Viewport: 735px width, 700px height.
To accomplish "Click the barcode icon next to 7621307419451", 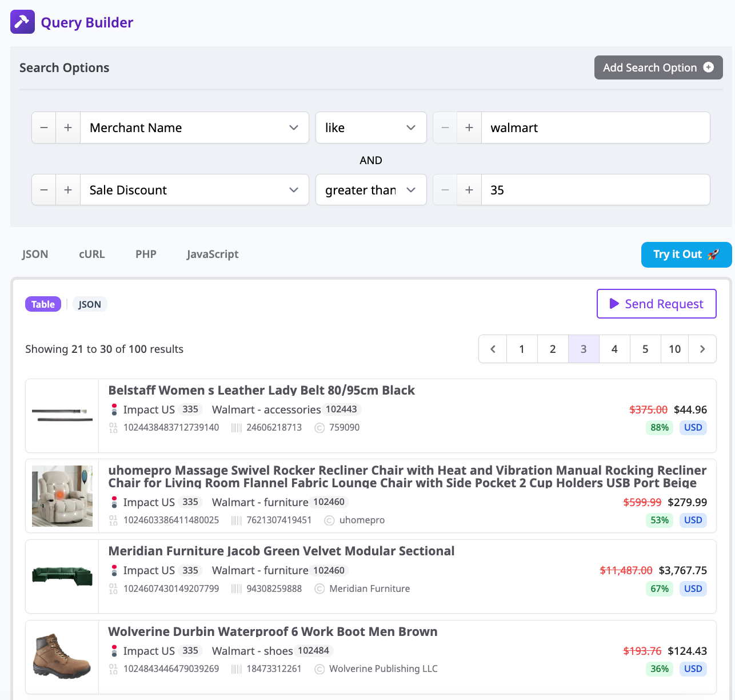I will 237,520.
